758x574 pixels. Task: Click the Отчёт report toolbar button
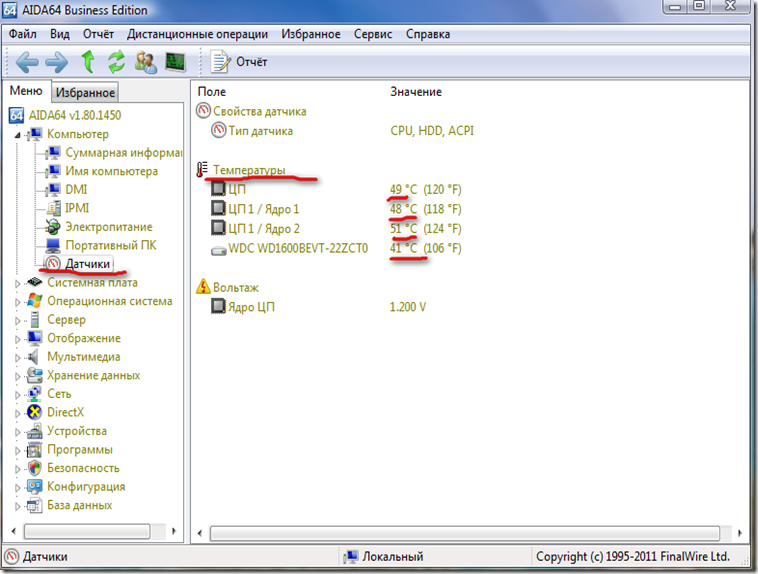(x=239, y=62)
